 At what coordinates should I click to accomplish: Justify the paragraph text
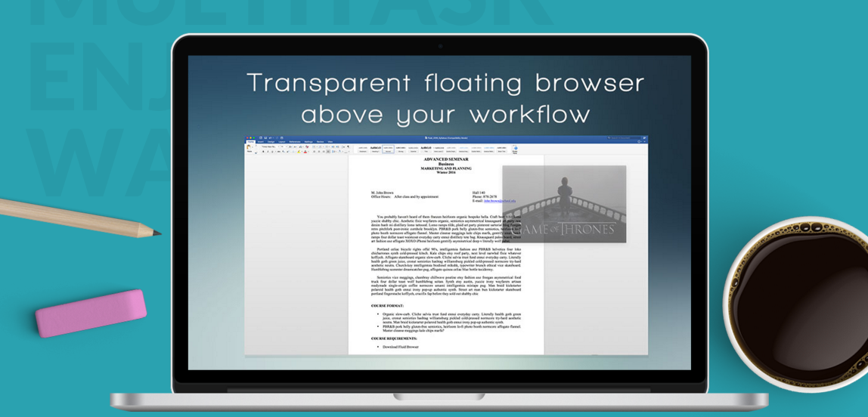pyautogui.click(x=328, y=152)
